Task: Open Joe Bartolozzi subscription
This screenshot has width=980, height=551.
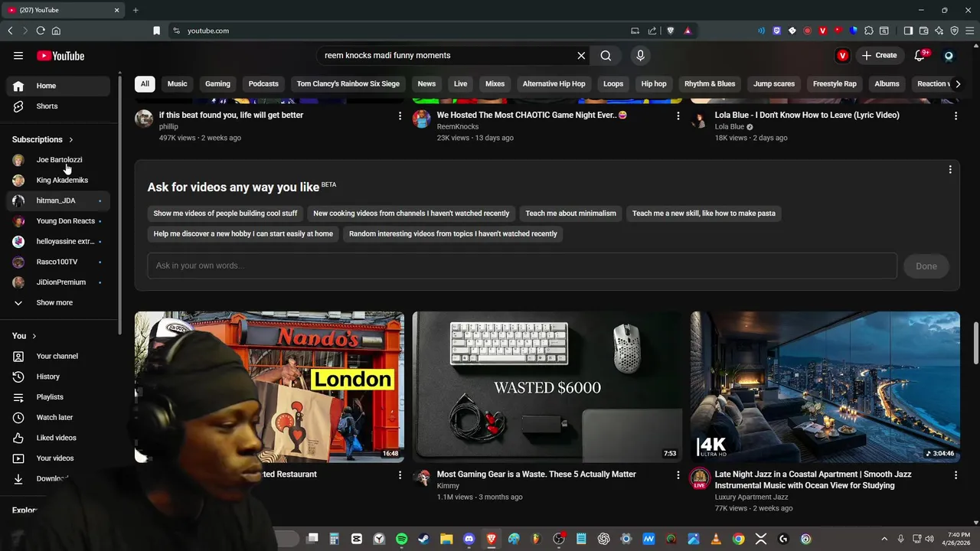Action: point(58,160)
